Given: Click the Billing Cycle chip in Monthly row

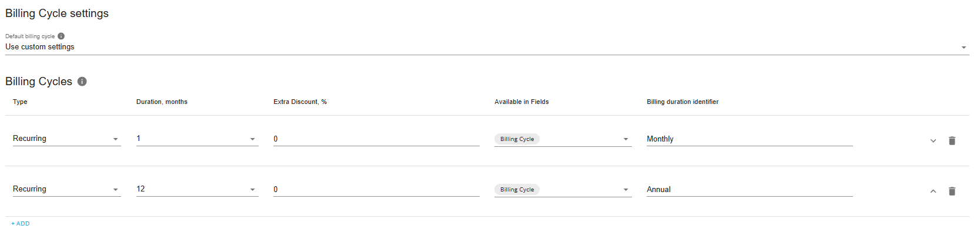Looking at the screenshot, I should [x=517, y=139].
